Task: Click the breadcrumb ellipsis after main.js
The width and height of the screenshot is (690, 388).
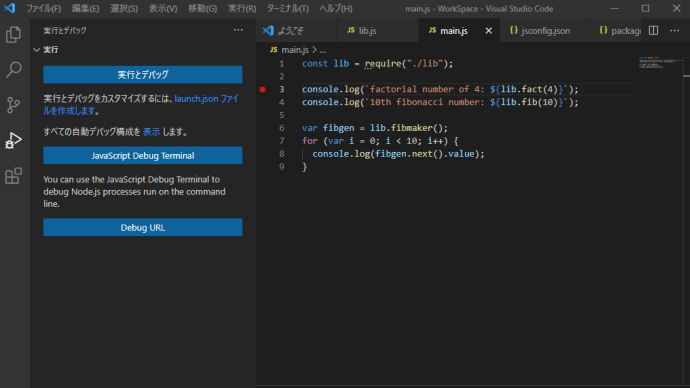Action: (323, 50)
